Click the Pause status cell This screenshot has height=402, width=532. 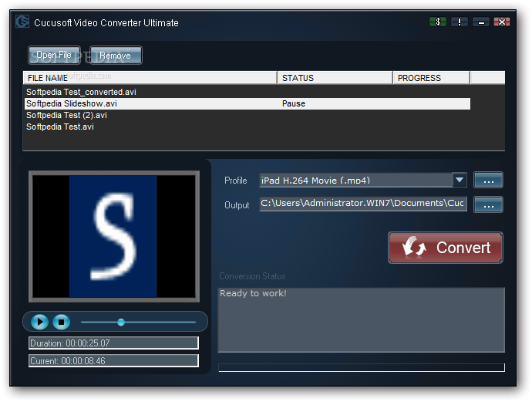tap(294, 103)
